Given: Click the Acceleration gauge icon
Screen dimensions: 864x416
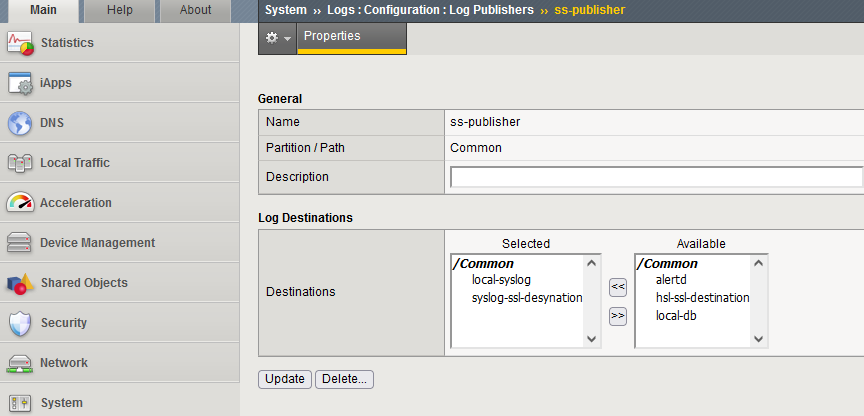Looking at the screenshot, I should (x=20, y=203).
